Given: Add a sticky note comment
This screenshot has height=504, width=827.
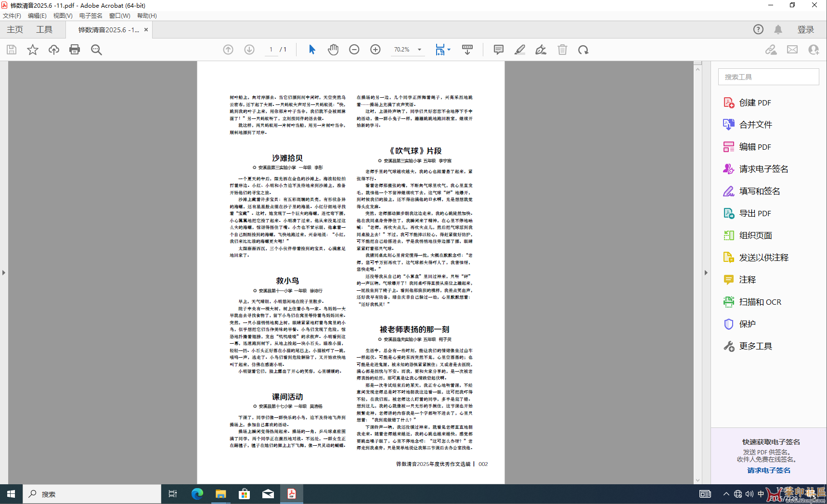Looking at the screenshot, I should point(499,50).
